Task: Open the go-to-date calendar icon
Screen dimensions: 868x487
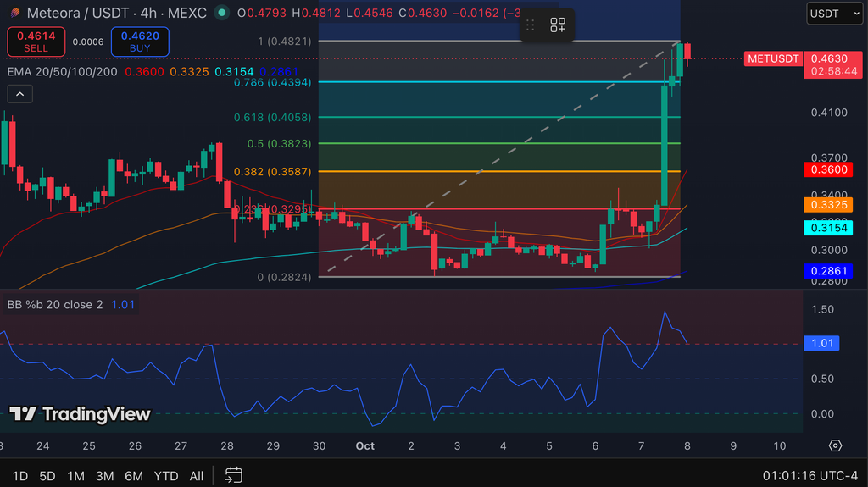Action: 234,475
